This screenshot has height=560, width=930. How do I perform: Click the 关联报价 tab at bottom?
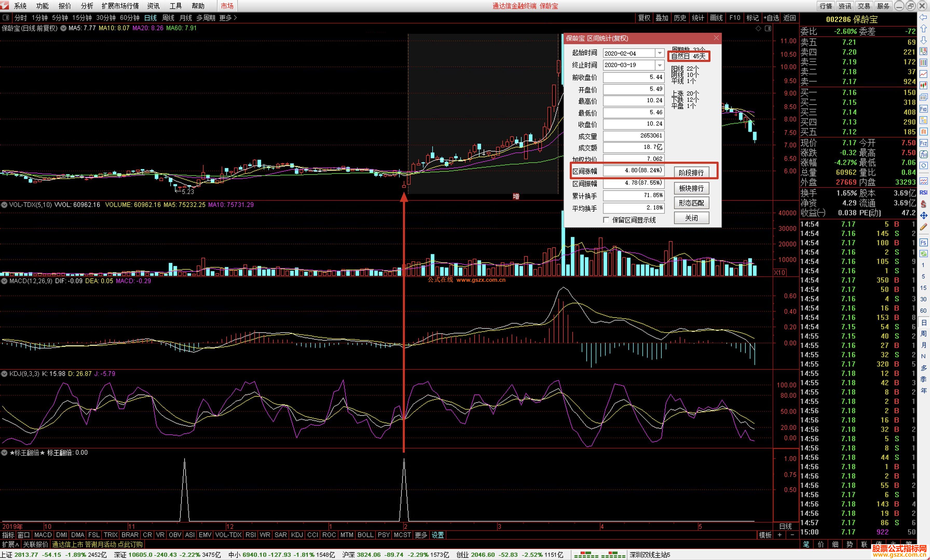point(36,544)
